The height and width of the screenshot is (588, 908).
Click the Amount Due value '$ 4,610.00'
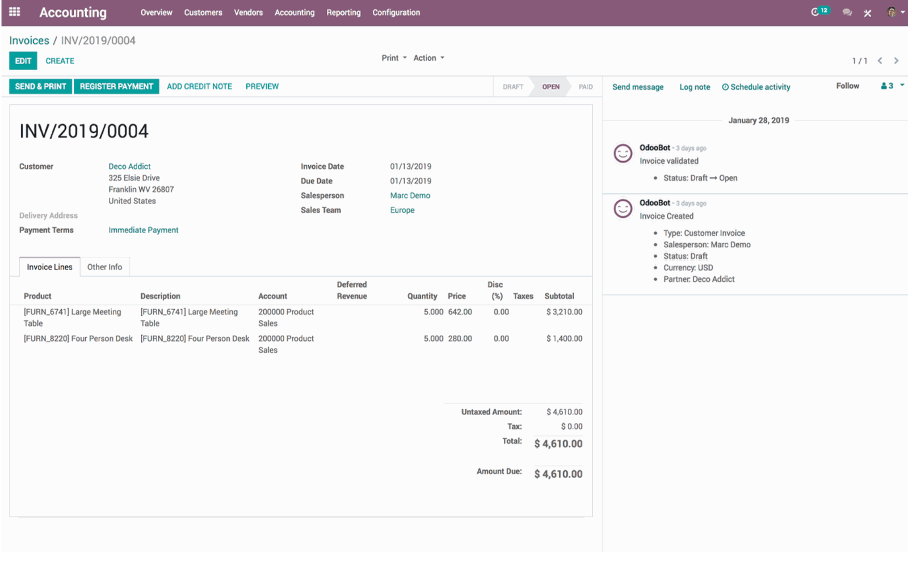[558, 474]
